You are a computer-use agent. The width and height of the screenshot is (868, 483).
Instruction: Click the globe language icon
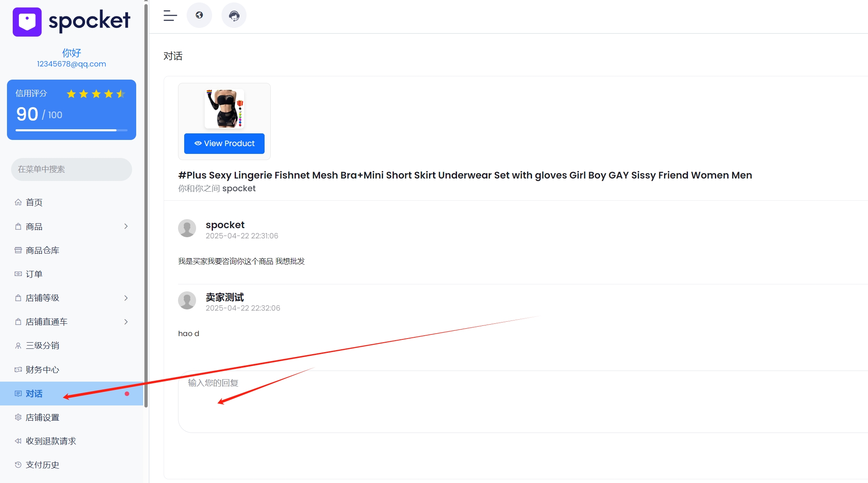pos(199,15)
